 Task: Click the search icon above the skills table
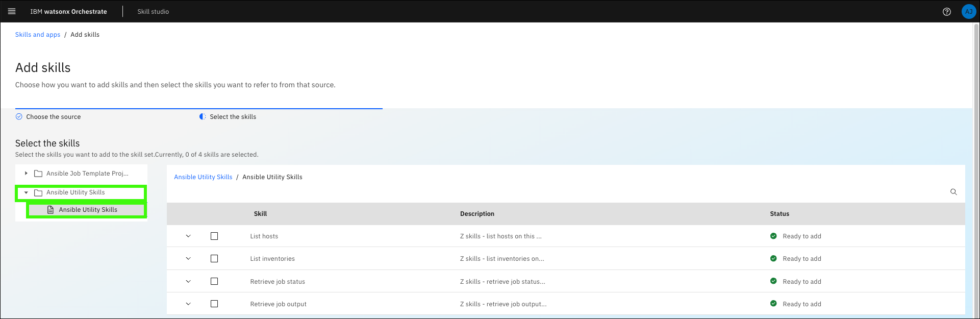click(x=953, y=192)
